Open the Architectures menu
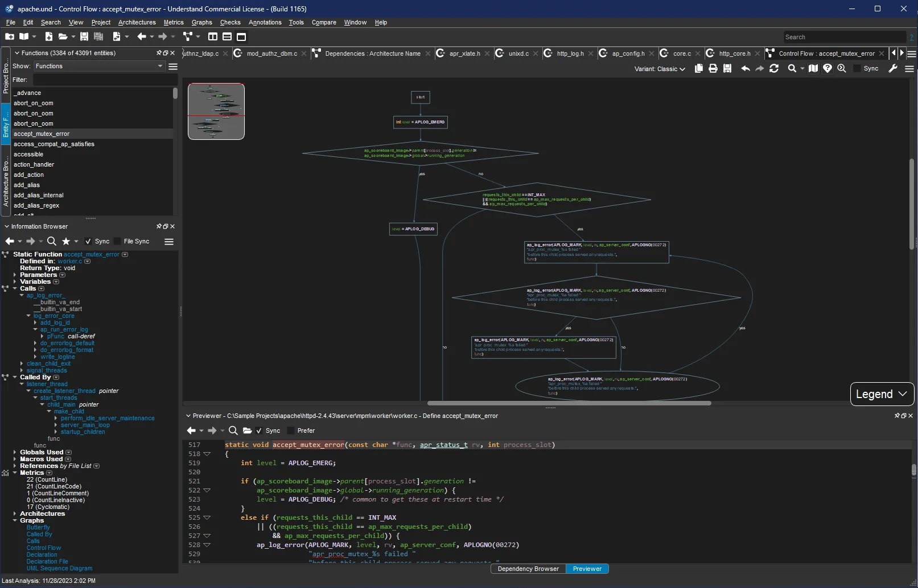 pyautogui.click(x=137, y=22)
